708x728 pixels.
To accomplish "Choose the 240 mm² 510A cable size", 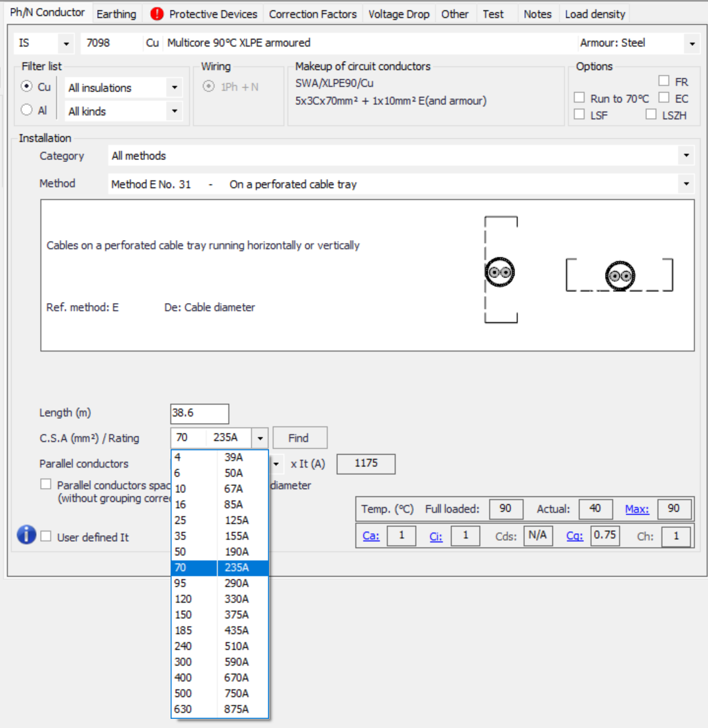I will coord(219,646).
